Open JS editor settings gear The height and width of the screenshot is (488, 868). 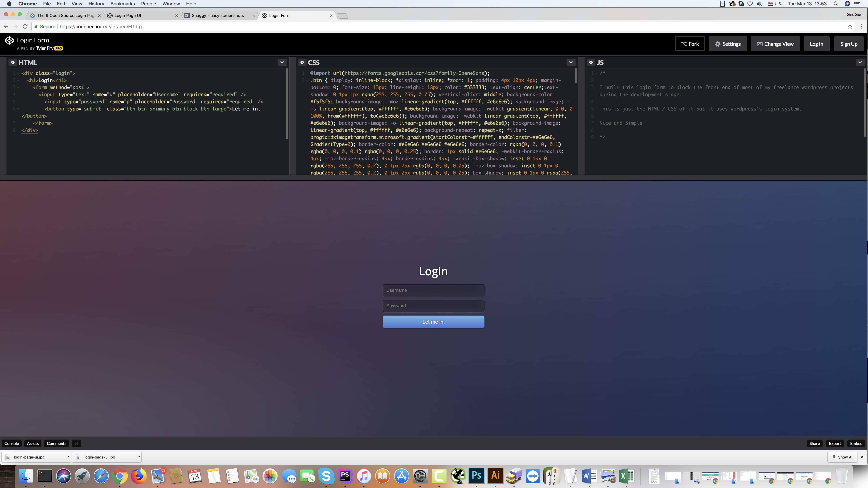pos(591,63)
